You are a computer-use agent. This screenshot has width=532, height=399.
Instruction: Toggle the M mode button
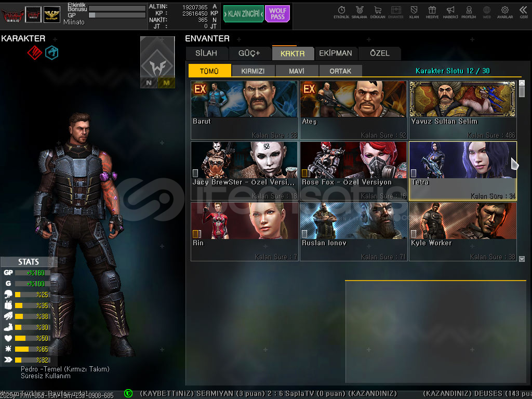pos(166,83)
